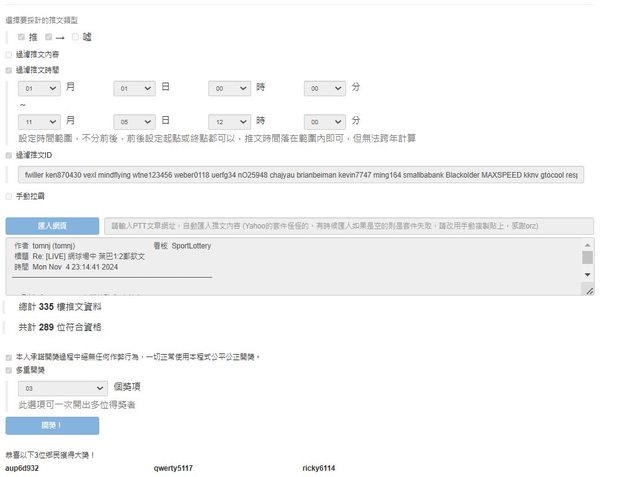Open the start minute dropdown
The height and width of the screenshot is (477, 640).
pyautogui.click(x=325, y=88)
